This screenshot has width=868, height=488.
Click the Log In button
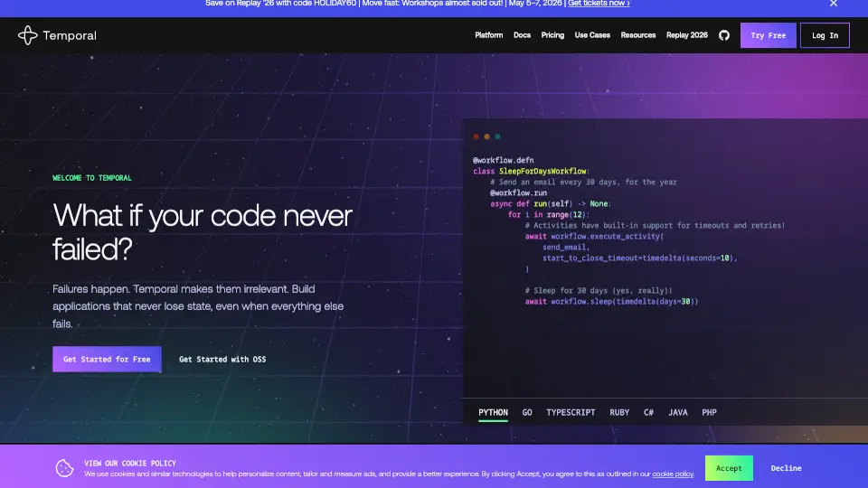pyautogui.click(x=825, y=35)
